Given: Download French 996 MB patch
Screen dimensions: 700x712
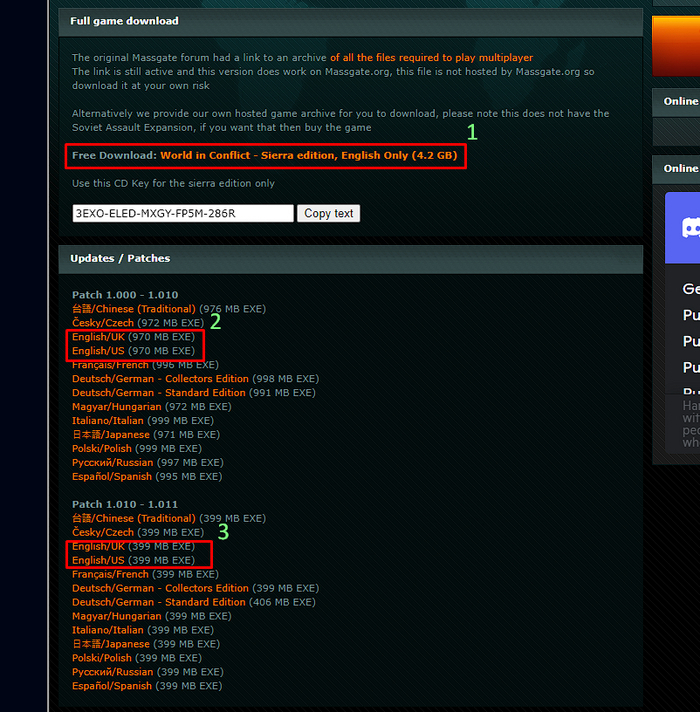Looking at the screenshot, I should [110, 365].
